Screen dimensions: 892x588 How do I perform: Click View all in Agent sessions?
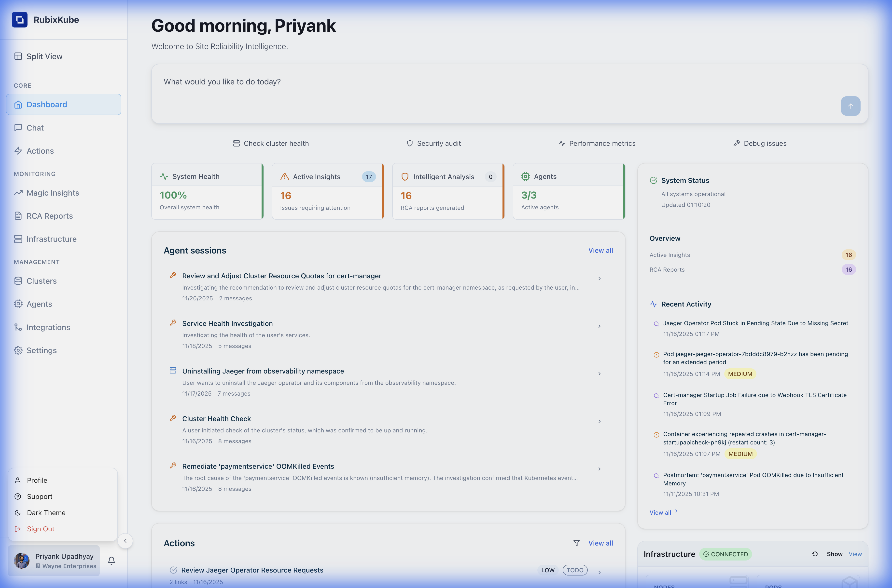click(x=600, y=250)
